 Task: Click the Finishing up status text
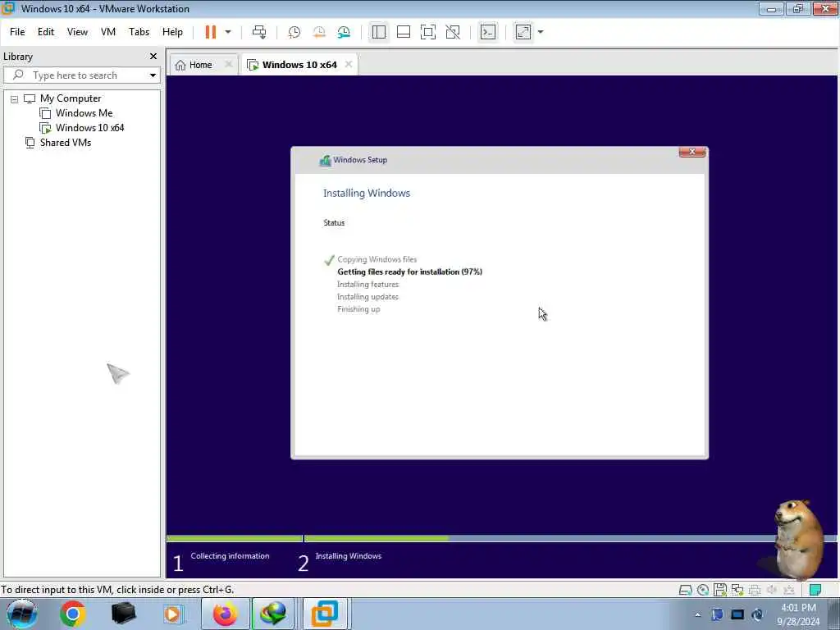click(x=359, y=309)
